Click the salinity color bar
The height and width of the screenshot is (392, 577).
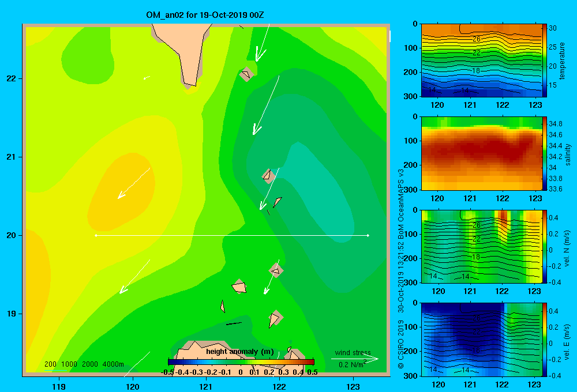pyautogui.click(x=545, y=153)
